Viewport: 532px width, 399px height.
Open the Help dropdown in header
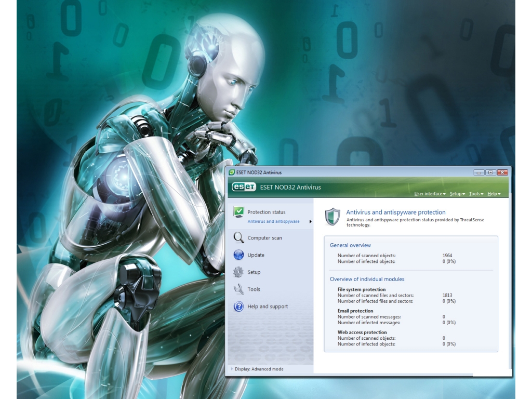click(494, 194)
